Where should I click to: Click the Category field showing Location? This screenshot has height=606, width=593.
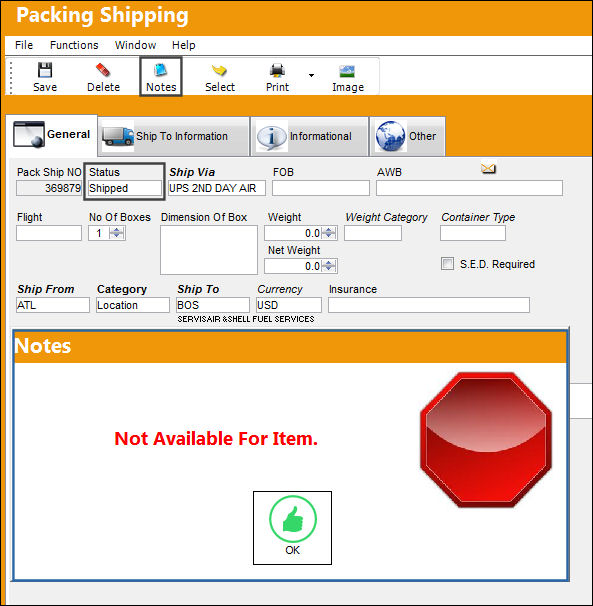[x=133, y=305]
